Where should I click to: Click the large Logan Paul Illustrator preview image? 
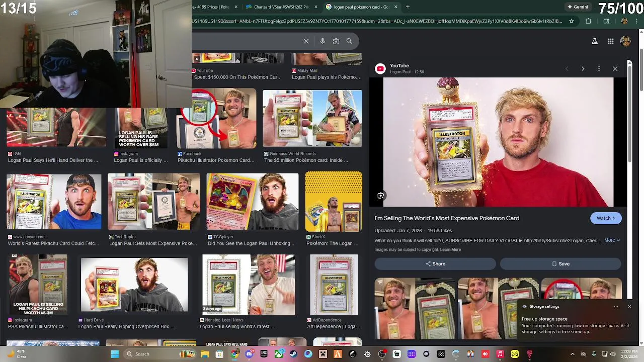coord(498,142)
